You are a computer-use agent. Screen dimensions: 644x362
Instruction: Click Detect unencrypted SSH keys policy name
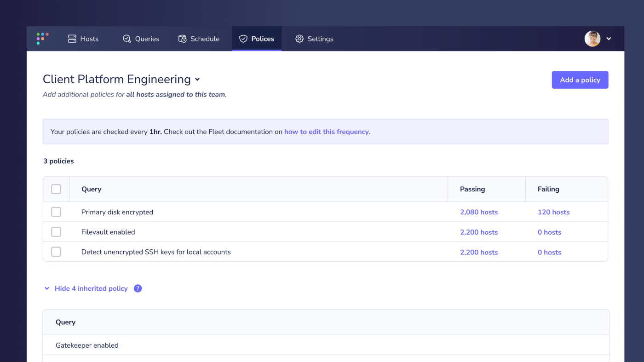coord(156,252)
